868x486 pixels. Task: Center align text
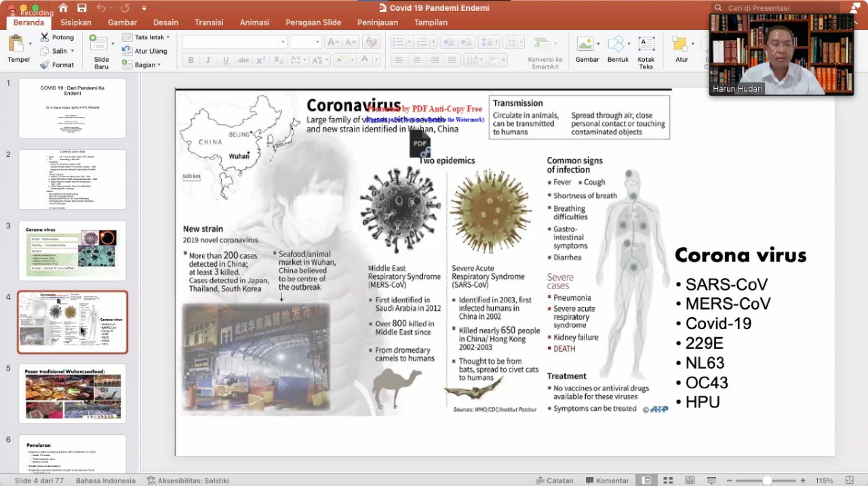(416, 60)
